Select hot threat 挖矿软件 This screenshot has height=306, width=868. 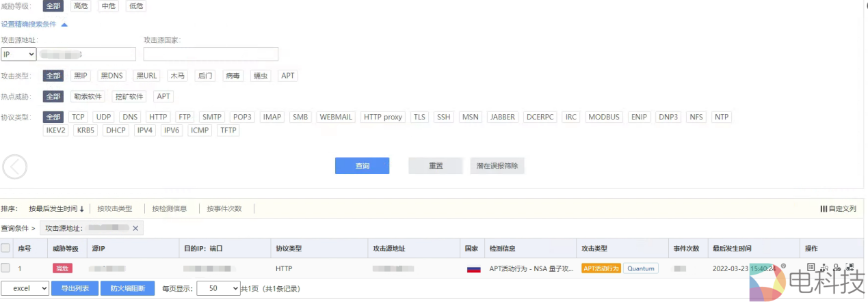(129, 96)
